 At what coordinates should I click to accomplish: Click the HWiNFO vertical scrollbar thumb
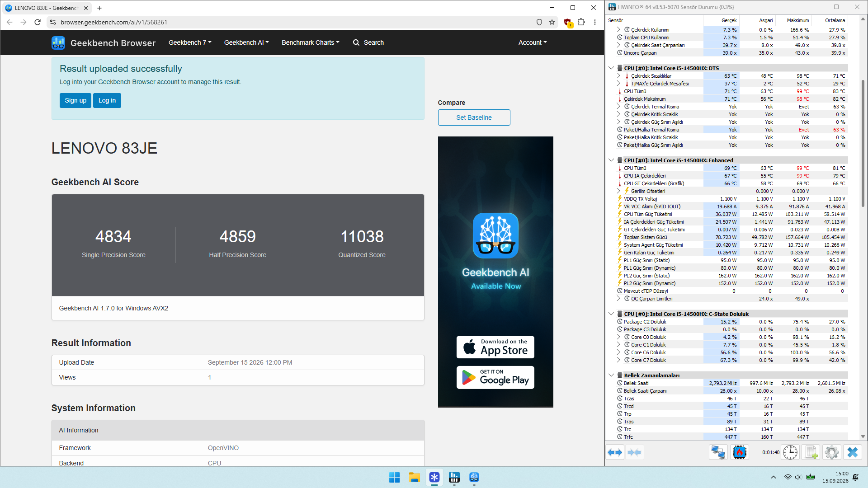[x=863, y=143]
